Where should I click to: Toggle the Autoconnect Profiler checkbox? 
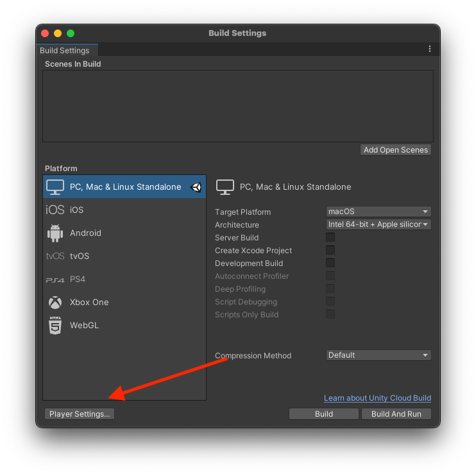click(330, 276)
